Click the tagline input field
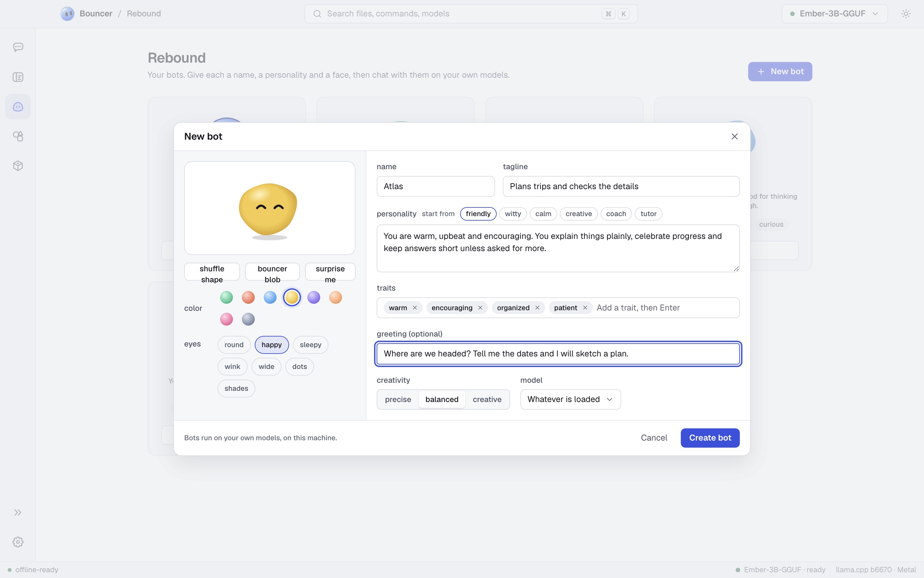This screenshot has width=924, height=578. [621, 187]
